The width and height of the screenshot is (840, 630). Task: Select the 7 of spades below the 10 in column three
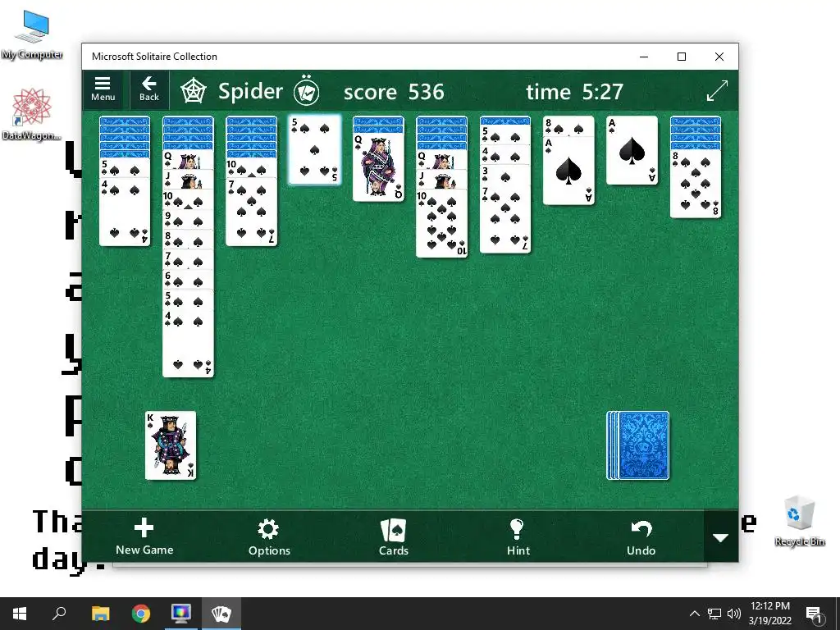click(x=251, y=212)
